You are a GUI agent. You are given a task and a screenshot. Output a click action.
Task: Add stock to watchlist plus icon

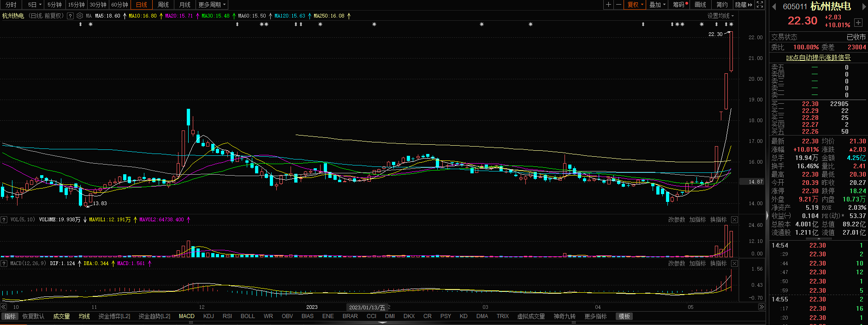point(858,22)
